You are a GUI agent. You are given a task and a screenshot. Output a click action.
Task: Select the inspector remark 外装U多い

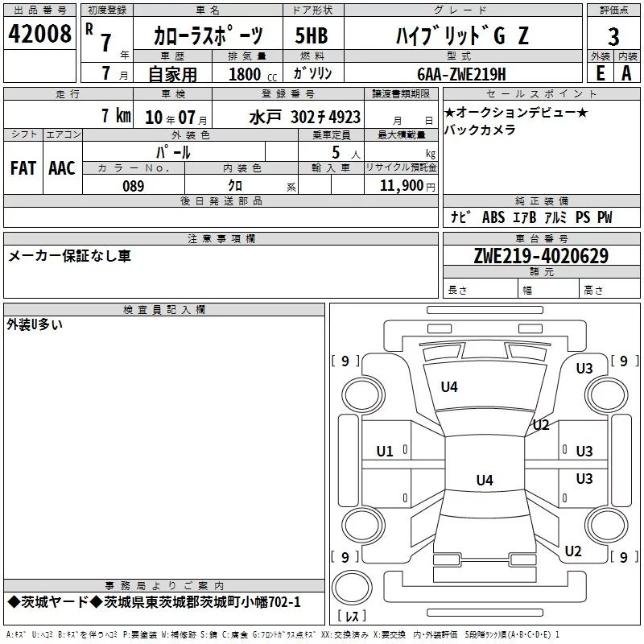click(35, 324)
